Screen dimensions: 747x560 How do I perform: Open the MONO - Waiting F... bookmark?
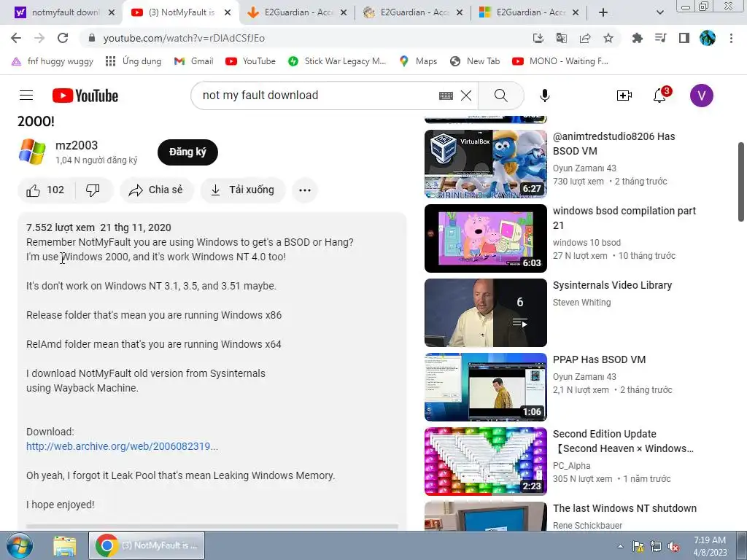pos(560,61)
